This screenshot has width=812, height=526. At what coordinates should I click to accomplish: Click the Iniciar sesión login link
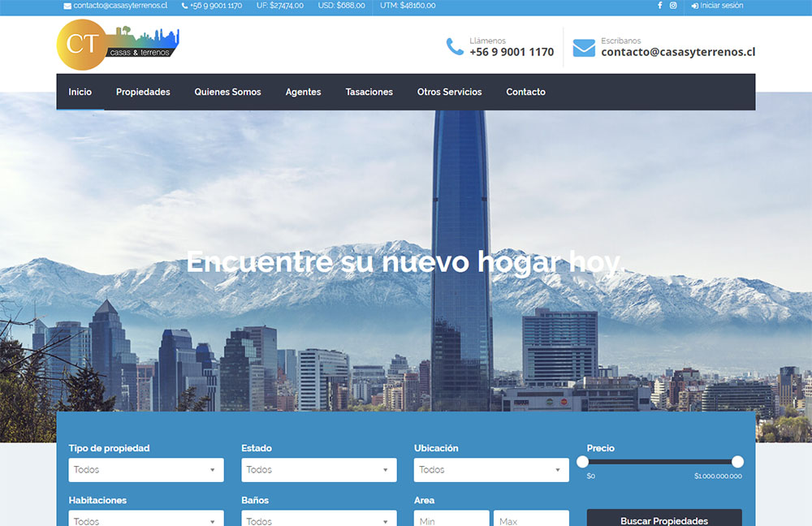717,6
